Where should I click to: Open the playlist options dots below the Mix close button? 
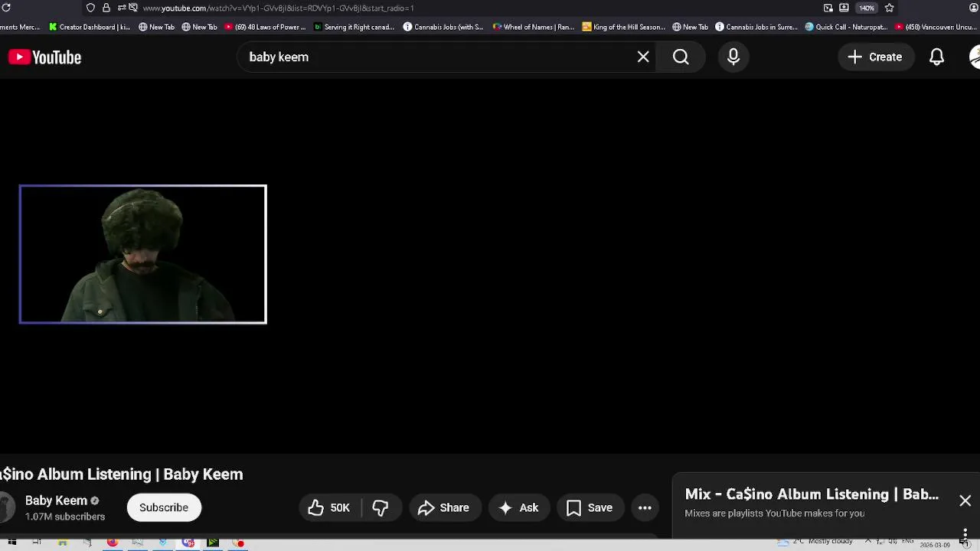click(x=965, y=533)
